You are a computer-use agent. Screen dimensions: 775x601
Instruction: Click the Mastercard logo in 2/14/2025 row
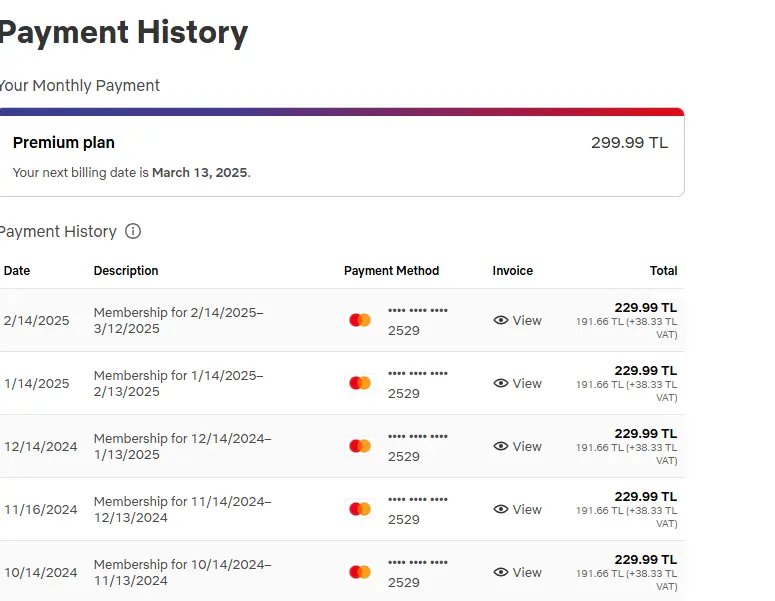(360, 320)
